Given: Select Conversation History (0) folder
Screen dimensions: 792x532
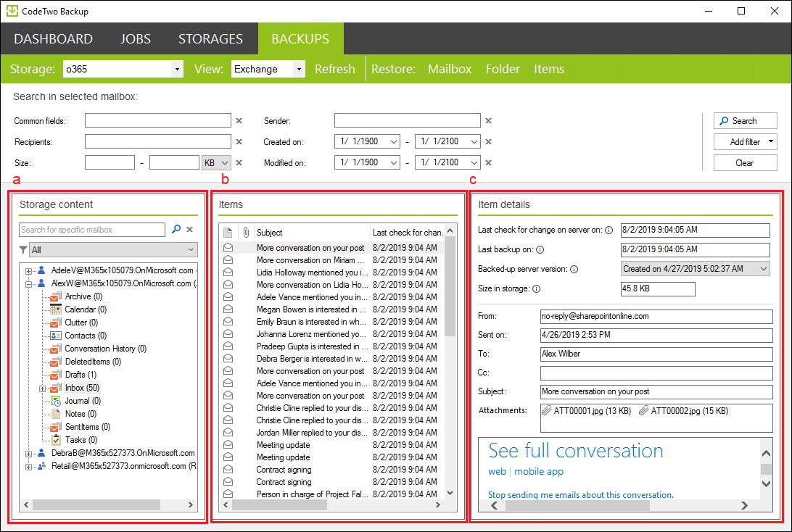Looking at the screenshot, I should (x=106, y=349).
